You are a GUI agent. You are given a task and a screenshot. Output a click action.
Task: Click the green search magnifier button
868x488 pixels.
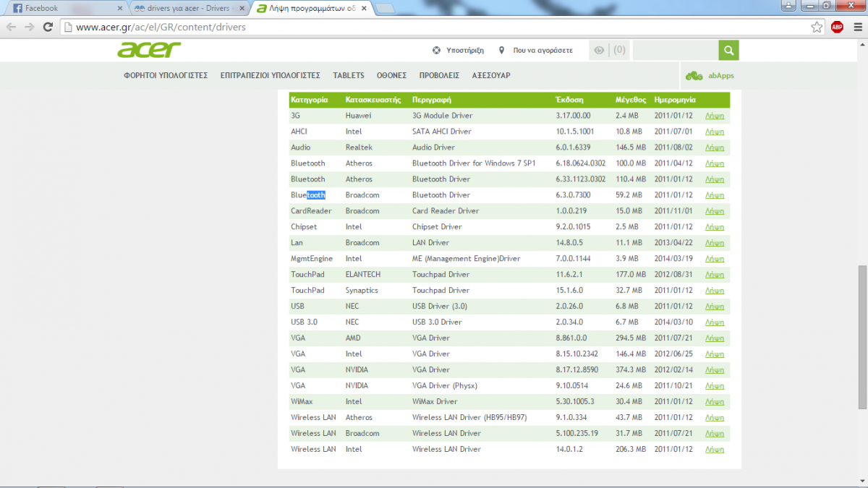(728, 50)
